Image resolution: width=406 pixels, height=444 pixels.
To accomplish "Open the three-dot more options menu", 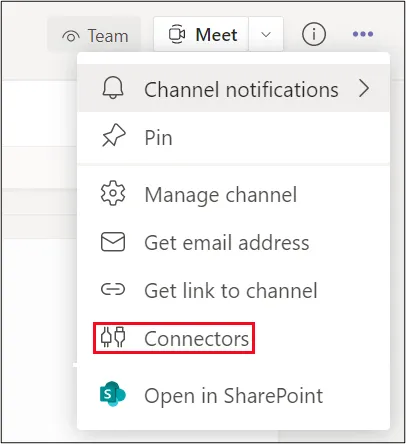I will [x=363, y=34].
